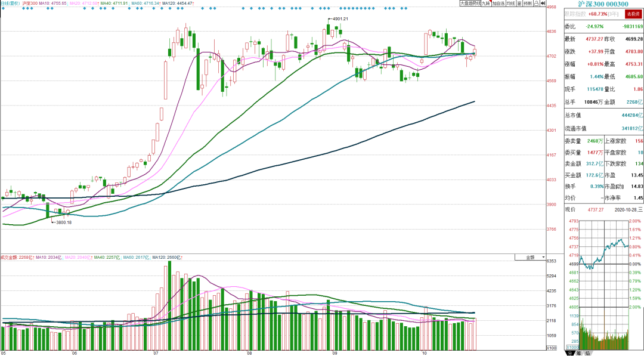This screenshot has width=644, height=356.
Task: Click the collapse-panel arrow icon
Action: click(543, 4)
